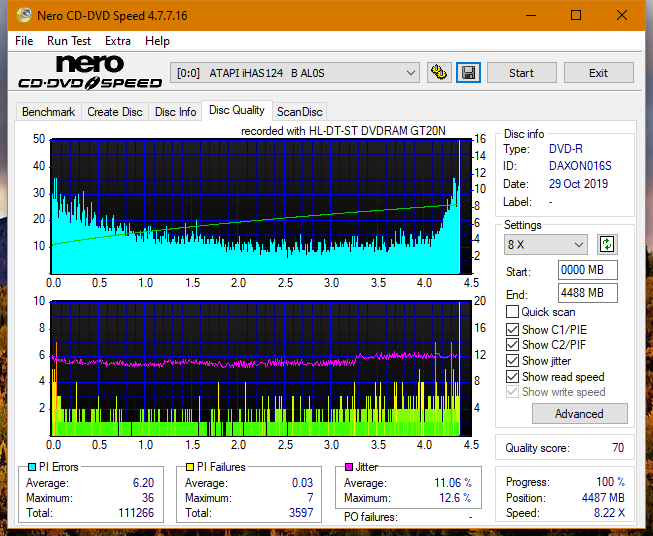Click PI Errors total 111266
The image size is (653, 536).
click(136, 513)
